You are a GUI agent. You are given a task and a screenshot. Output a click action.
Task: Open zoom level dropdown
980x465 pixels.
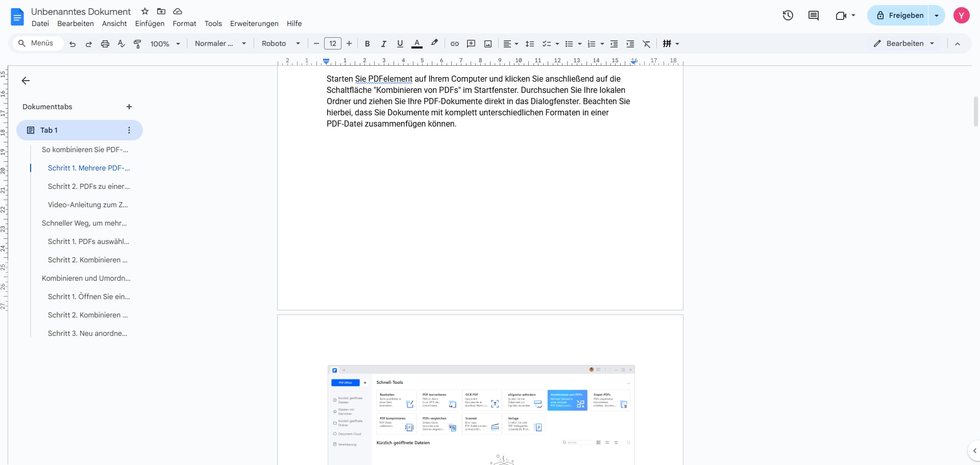(x=165, y=44)
